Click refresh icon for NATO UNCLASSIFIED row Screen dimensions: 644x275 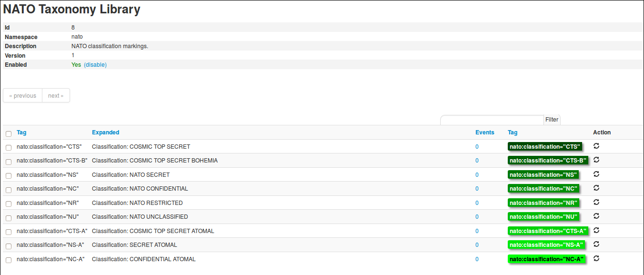click(596, 216)
